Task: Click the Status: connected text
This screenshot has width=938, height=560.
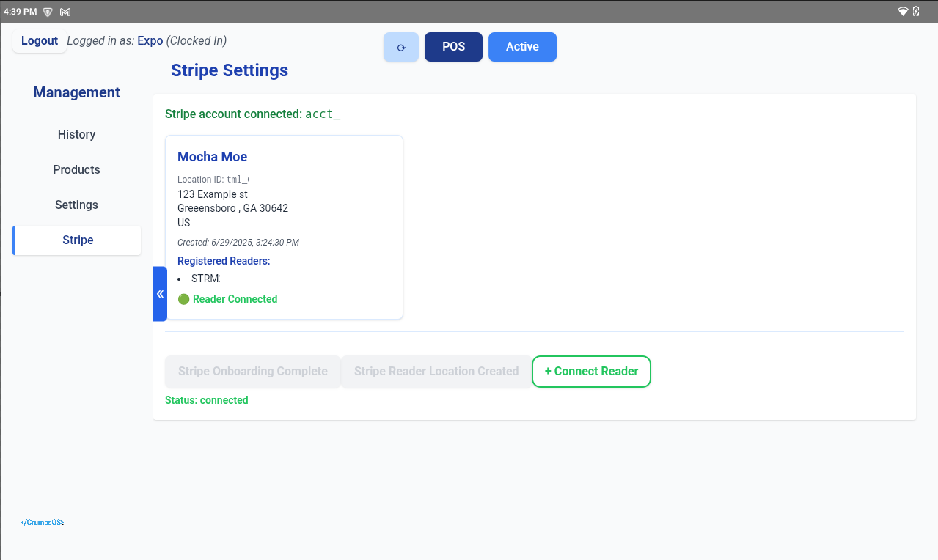Action: point(207,400)
